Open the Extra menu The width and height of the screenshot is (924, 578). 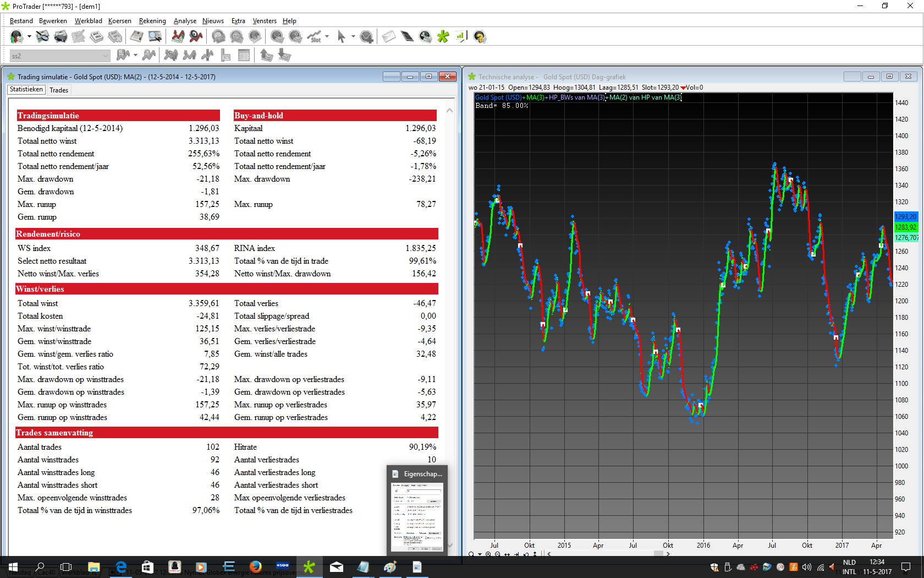[x=238, y=21]
